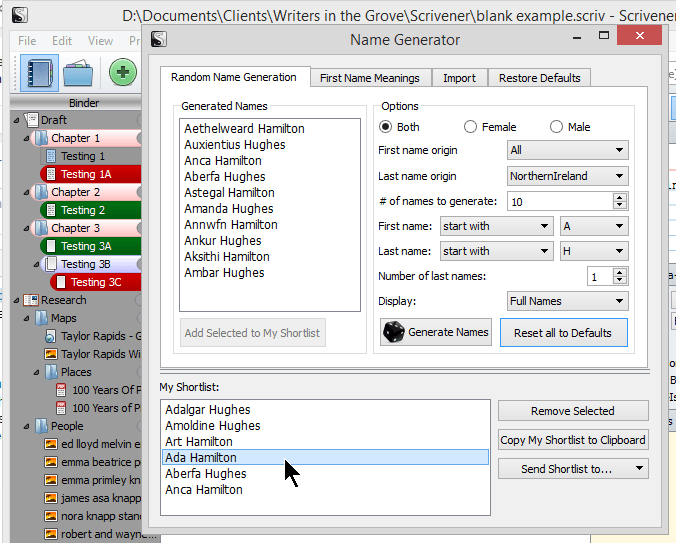The width and height of the screenshot is (676, 543).
Task: Open the File menu
Action: 27,41
